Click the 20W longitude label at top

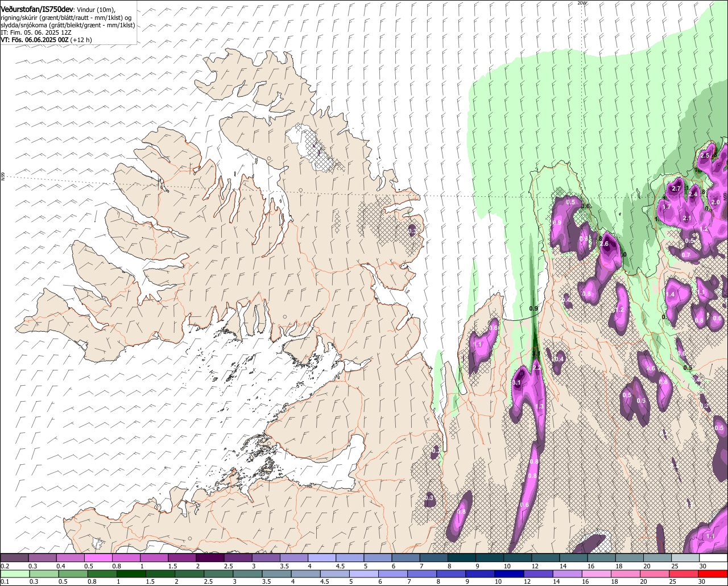point(581,3)
